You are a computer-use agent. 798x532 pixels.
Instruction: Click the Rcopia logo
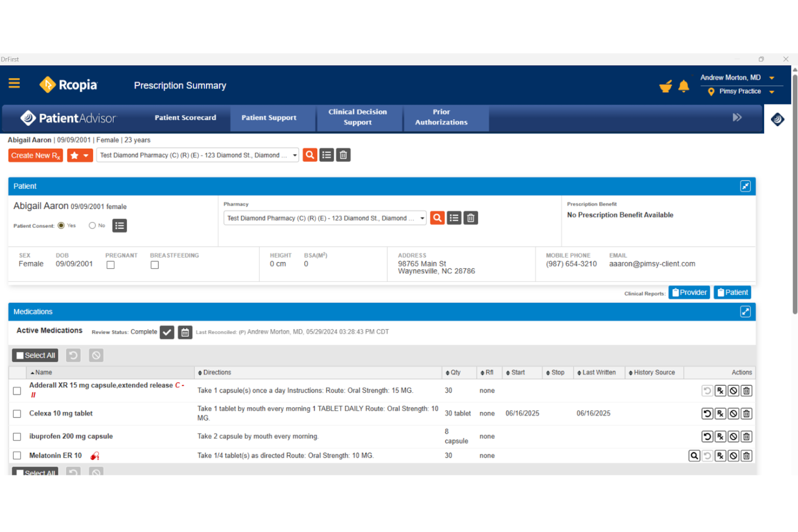(x=68, y=85)
